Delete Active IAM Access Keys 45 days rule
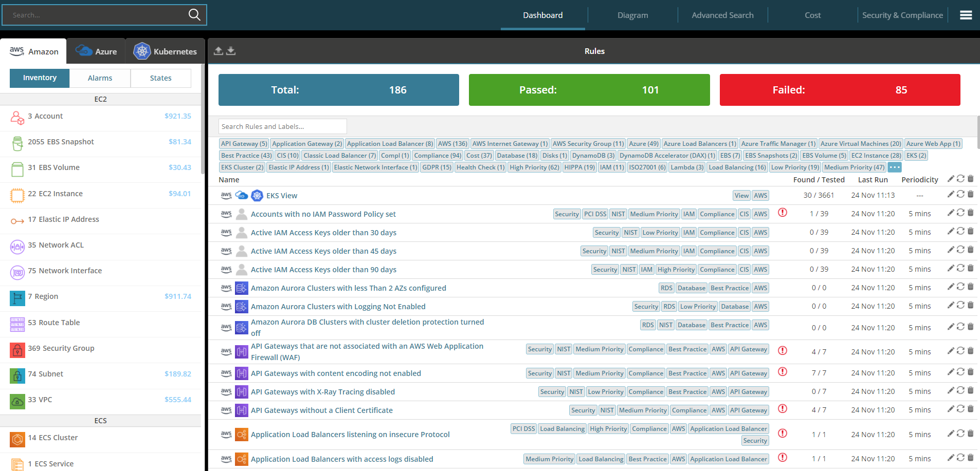The image size is (980, 471). click(971, 249)
